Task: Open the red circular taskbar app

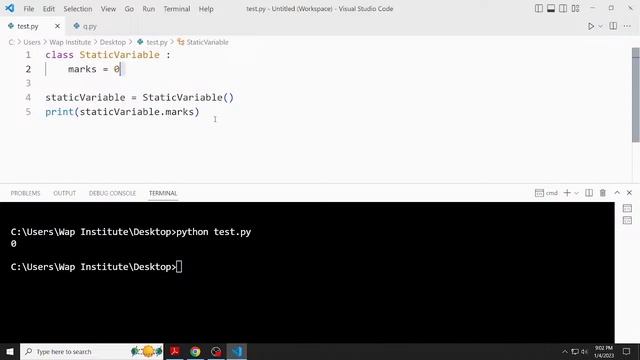Action: 216,351
